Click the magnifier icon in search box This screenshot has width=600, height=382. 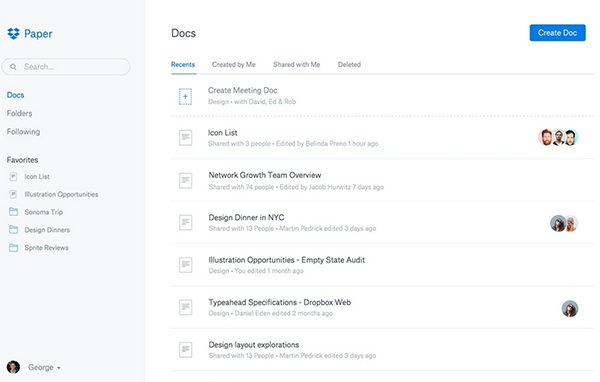(x=13, y=67)
